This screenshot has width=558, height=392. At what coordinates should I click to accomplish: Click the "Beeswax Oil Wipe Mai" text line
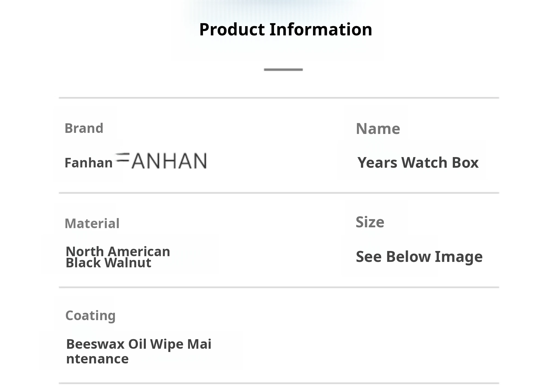(139, 344)
